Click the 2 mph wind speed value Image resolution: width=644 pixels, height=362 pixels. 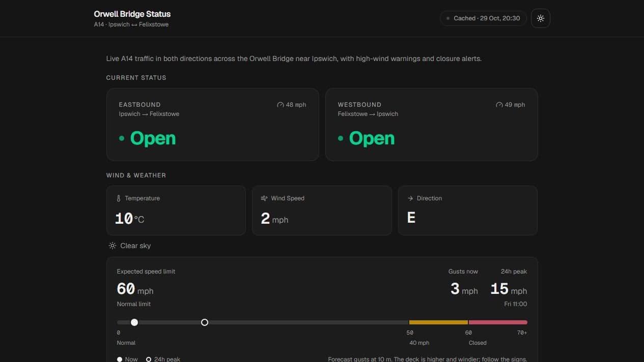click(274, 219)
